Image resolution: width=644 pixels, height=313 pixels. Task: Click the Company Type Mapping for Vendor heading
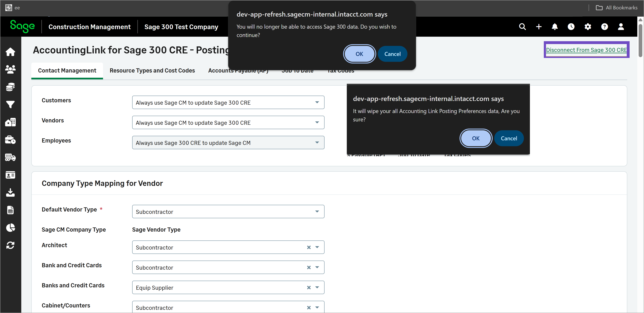click(x=102, y=183)
